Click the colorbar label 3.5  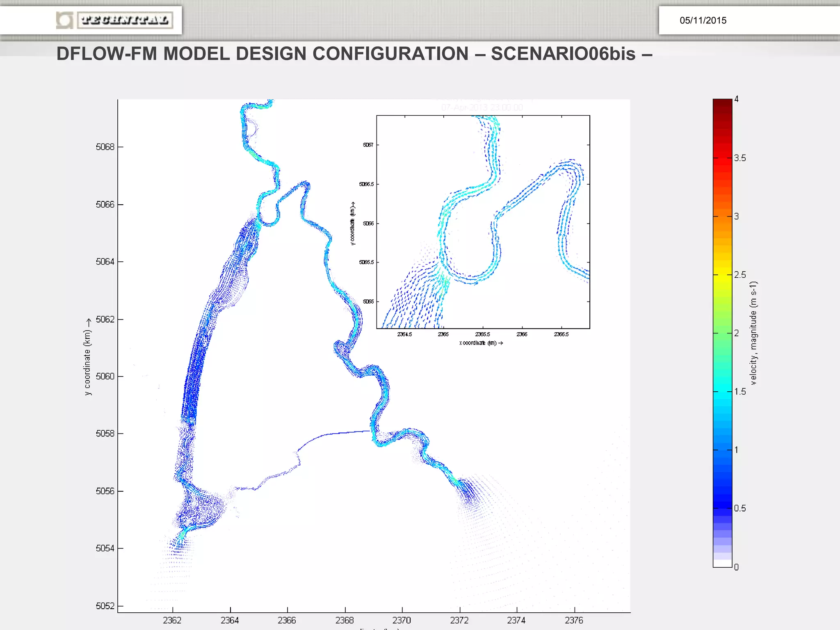[740, 158]
